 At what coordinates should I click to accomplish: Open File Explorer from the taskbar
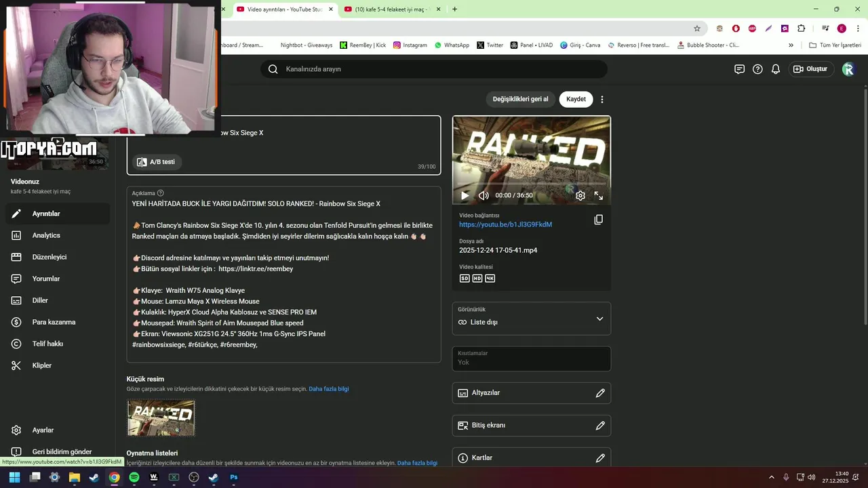tap(75, 477)
